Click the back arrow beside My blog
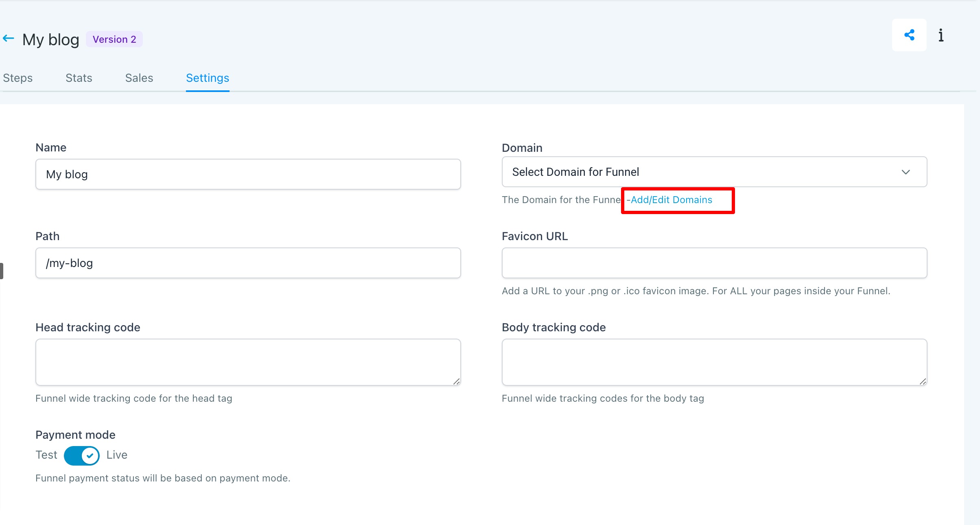Screen dimensions: 980x525 click(x=9, y=39)
